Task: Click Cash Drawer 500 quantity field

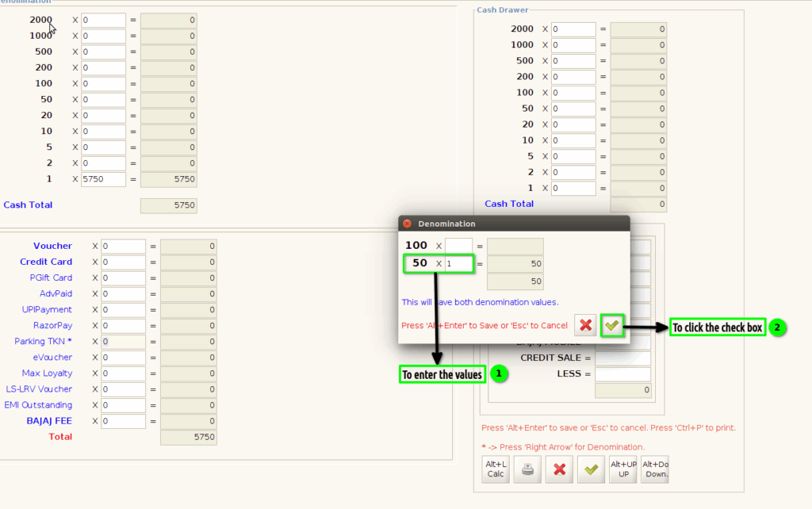Action: (x=573, y=61)
